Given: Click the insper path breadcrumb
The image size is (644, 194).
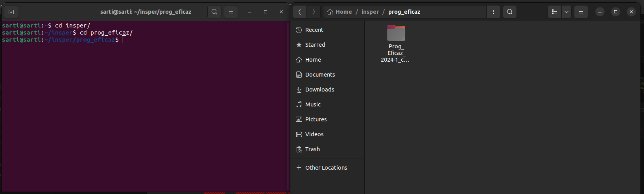Looking at the screenshot, I should pyautogui.click(x=370, y=12).
